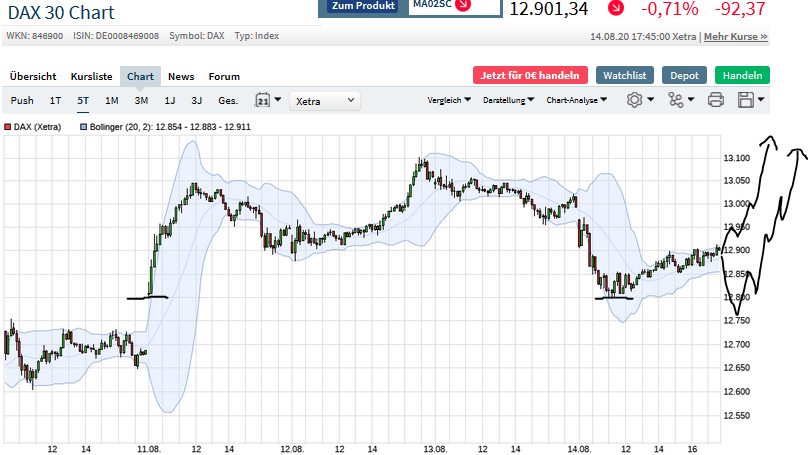Viewport: 808px width, 455px height.
Task: Expand share options dropdown arrow
Action: click(691, 99)
